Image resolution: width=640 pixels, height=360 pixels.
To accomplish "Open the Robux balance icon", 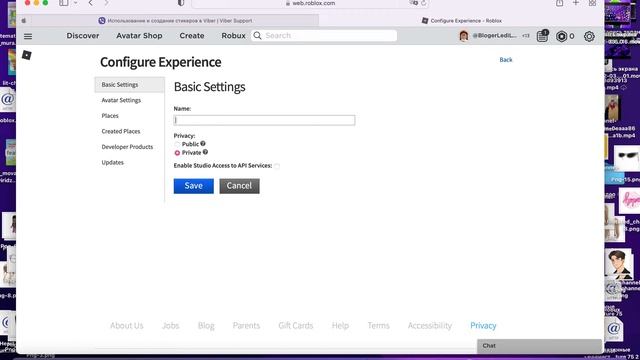I will [x=561, y=36].
